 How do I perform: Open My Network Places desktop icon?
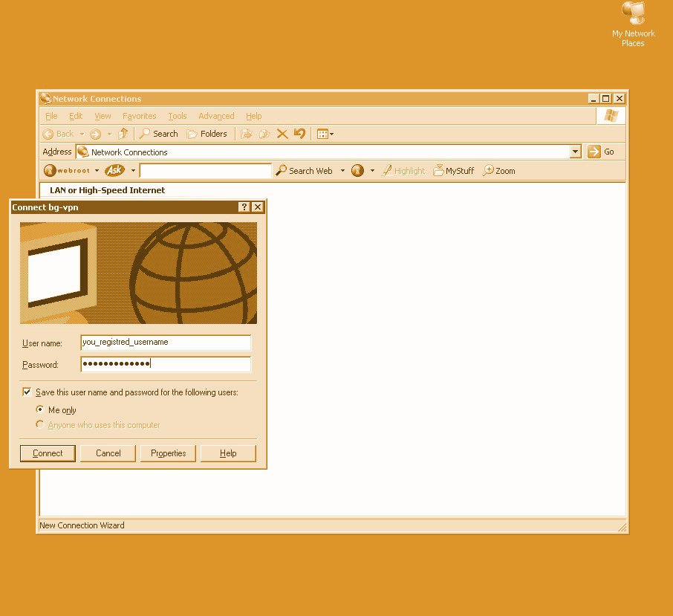point(633,24)
